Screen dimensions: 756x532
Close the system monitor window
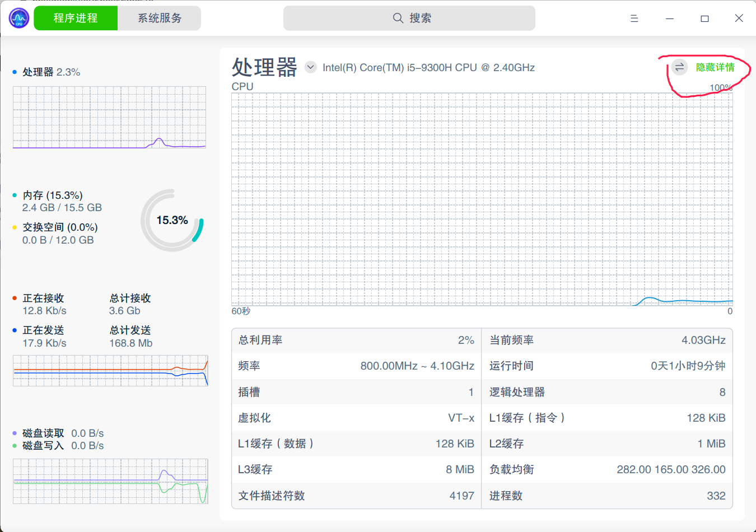(x=739, y=18)
